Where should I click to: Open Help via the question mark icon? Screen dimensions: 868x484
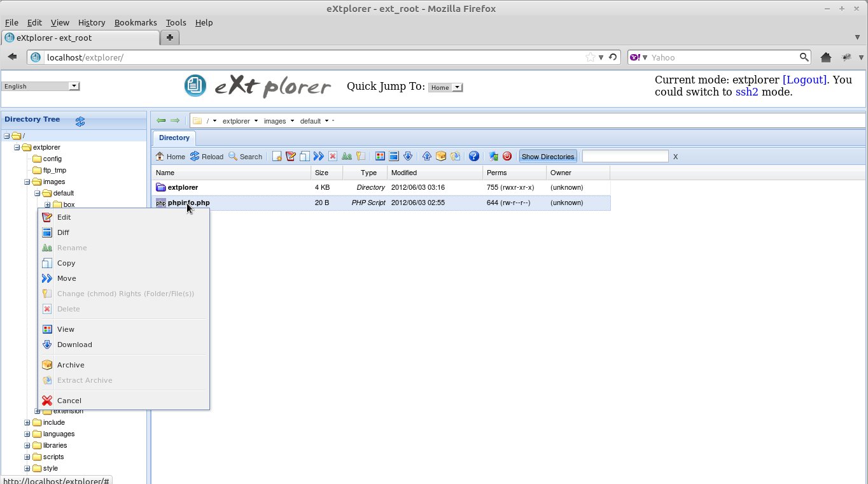pyautogui.click(x=474, y=156)
